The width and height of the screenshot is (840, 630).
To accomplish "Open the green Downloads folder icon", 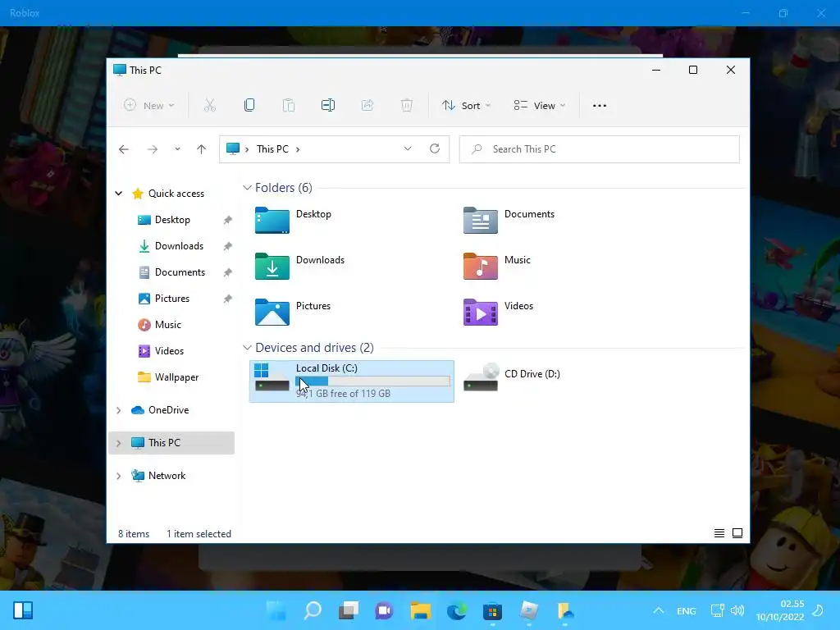I will click(272, 266).
